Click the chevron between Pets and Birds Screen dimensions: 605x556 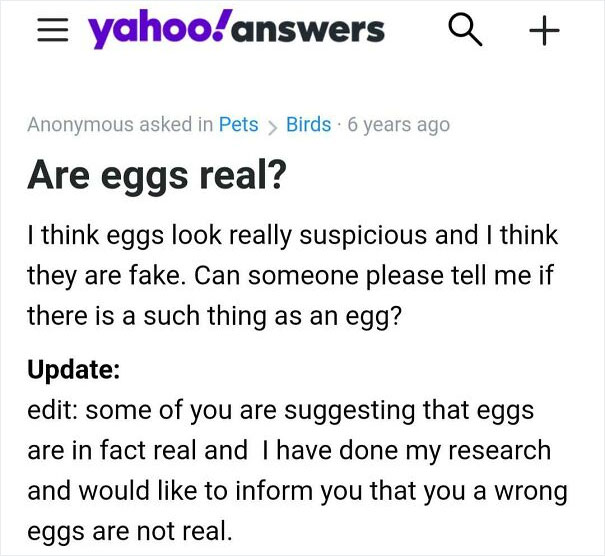tap(272, 125)
